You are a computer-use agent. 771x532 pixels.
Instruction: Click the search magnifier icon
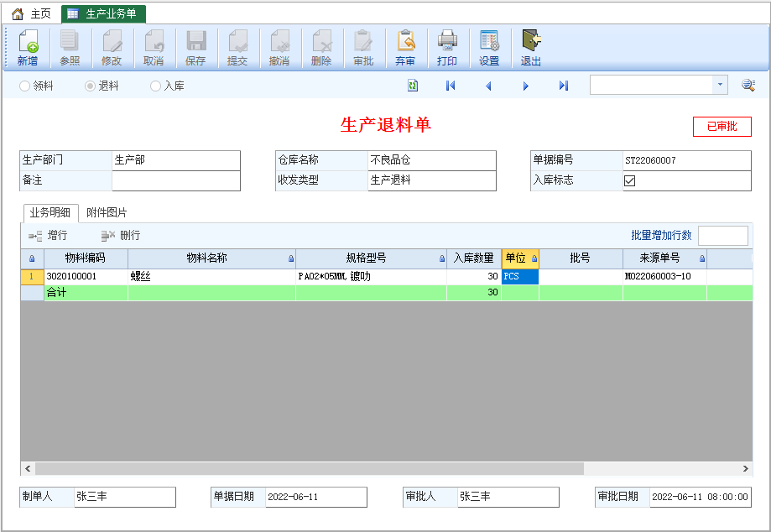click(x=748, y=85)
